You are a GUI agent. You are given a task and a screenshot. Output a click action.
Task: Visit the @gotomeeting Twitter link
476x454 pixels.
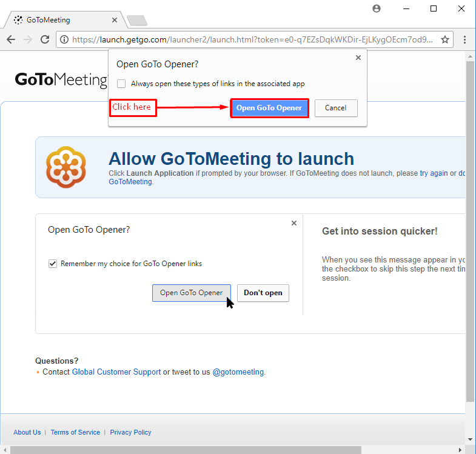click(238, 372)
